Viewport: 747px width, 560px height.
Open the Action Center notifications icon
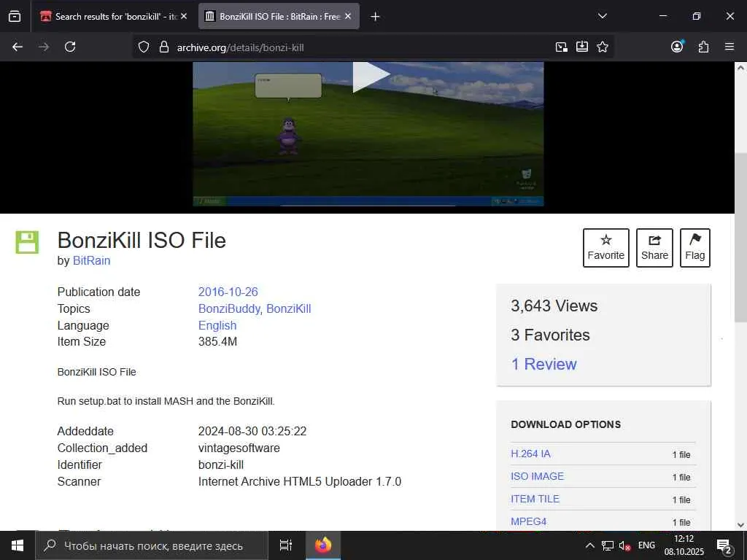(724, 546)
